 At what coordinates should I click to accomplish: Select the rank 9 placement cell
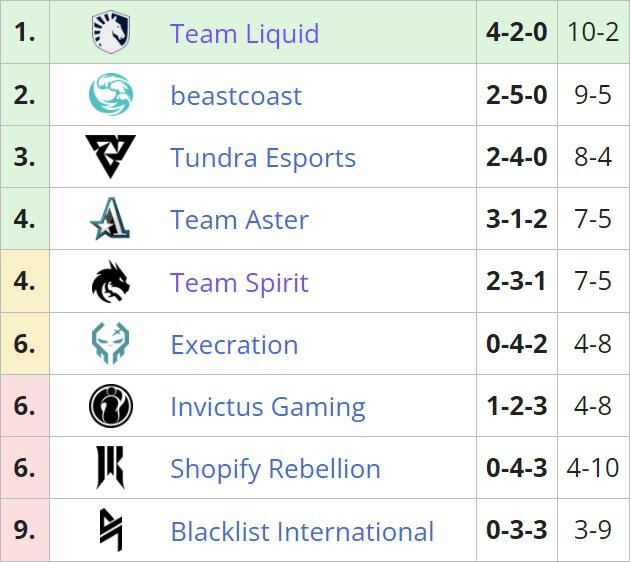tap(25, 531)
